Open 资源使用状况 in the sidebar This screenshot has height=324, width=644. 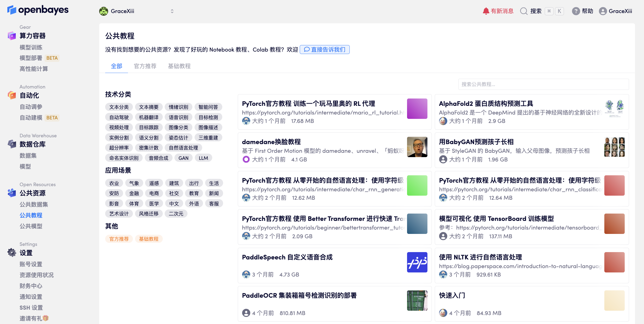tap(37, 275)
